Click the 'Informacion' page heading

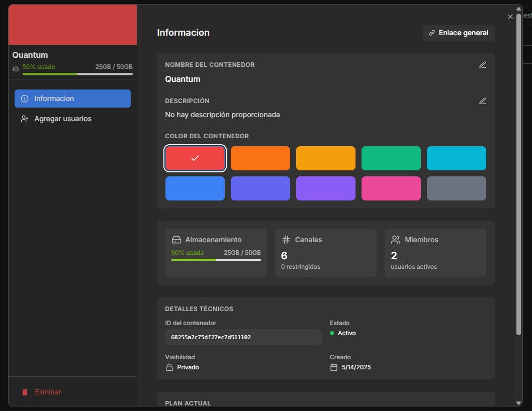click(x=183, y=33)
